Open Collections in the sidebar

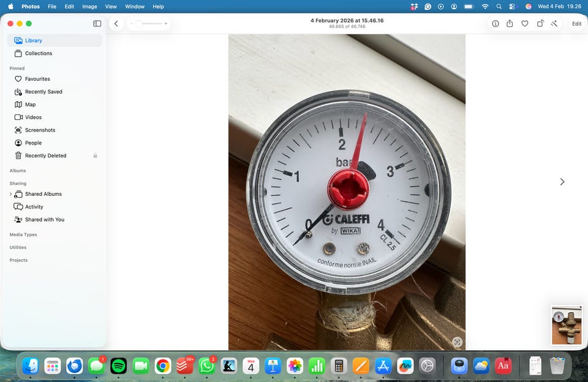[x=55, y=53]
